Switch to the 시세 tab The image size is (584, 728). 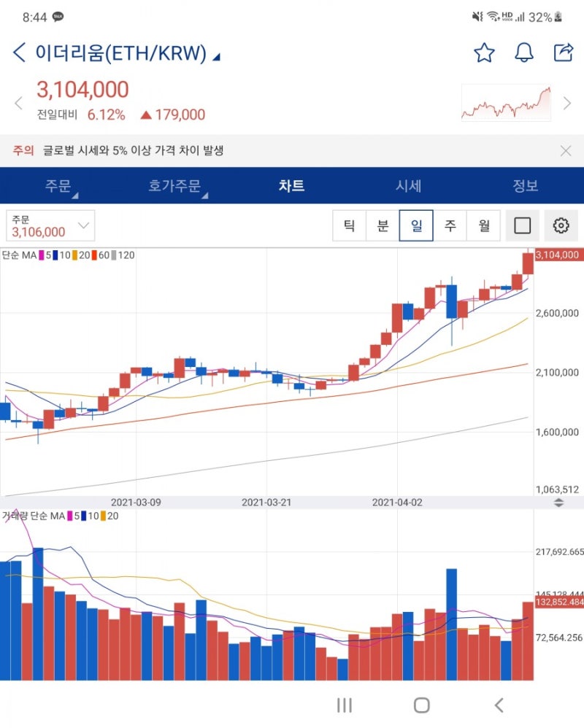[408, 186]
